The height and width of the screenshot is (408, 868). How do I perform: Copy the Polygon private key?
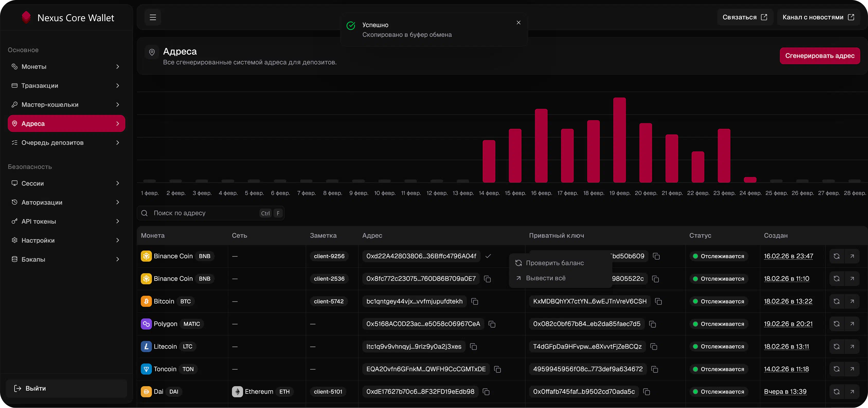(x=652, y=324)
